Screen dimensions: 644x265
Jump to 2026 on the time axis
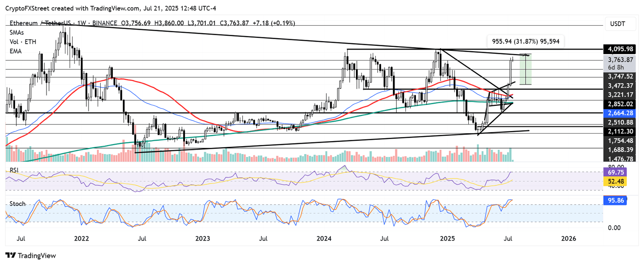pos(569,239)
